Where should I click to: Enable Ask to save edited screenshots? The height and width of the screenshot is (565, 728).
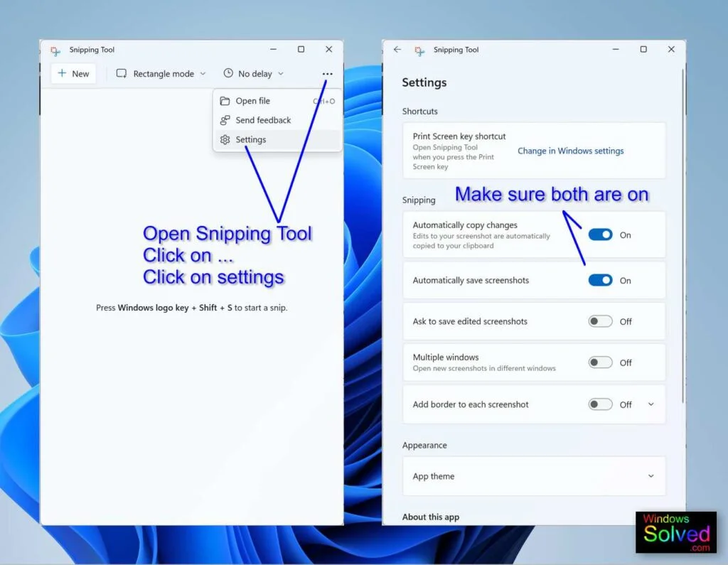[600, 321]
